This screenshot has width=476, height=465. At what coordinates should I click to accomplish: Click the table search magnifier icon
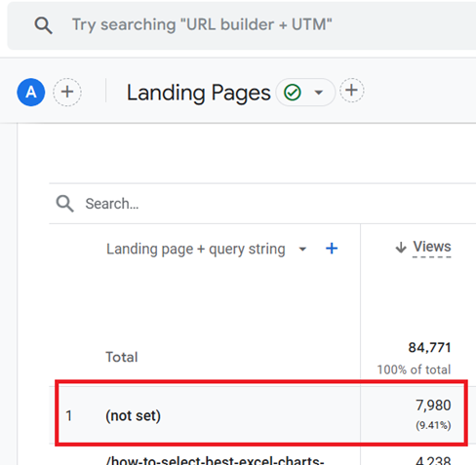64,204
